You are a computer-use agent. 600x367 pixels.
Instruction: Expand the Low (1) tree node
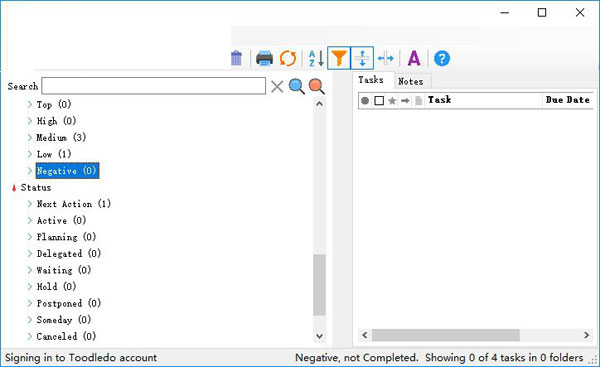click(x=30, y=154)
